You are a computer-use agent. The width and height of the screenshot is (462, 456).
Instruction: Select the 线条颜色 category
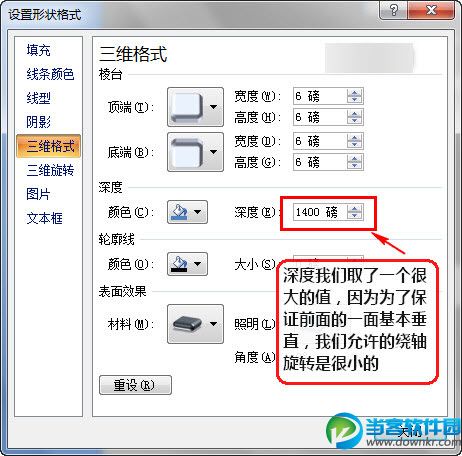[x=50, y=74]
